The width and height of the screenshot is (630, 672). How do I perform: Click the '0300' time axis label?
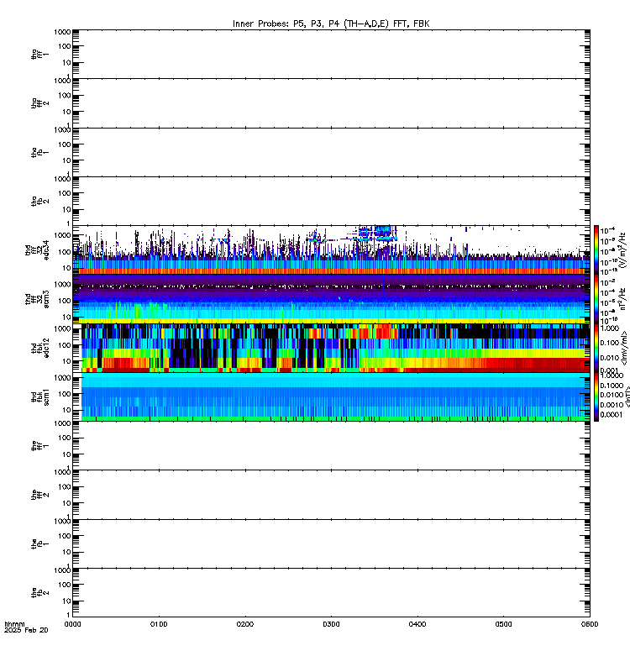coord(331,624)
